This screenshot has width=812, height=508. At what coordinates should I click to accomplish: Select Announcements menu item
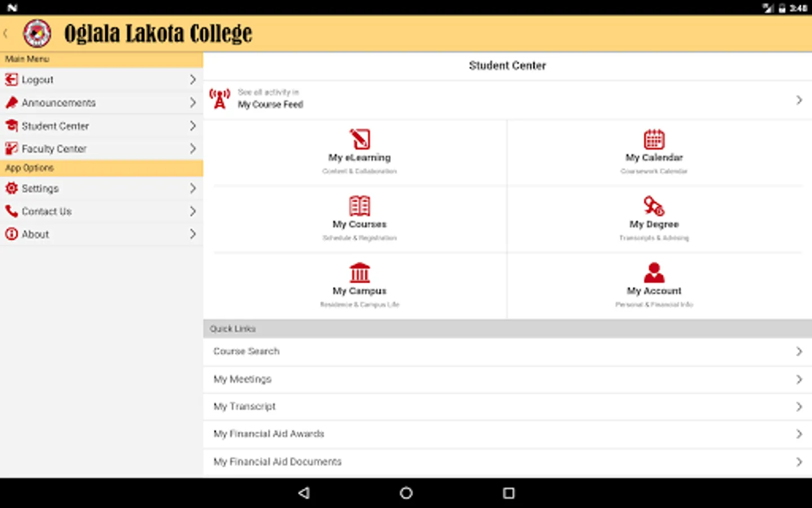[101, 103]
